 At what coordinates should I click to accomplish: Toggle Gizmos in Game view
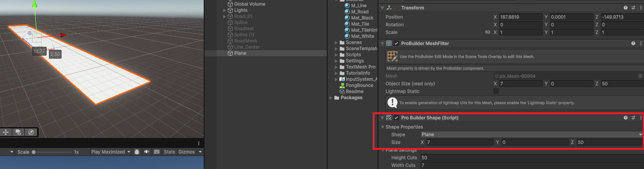click(x=187, y=152)
